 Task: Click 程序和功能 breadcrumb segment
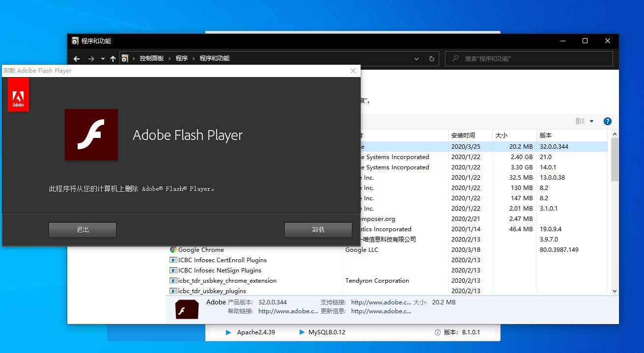tap(214, 58)
